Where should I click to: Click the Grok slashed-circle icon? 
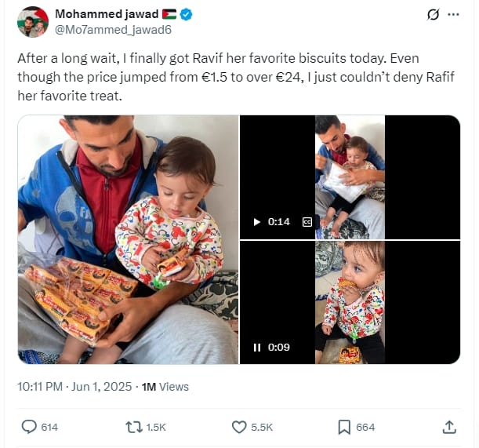[433, 14]
